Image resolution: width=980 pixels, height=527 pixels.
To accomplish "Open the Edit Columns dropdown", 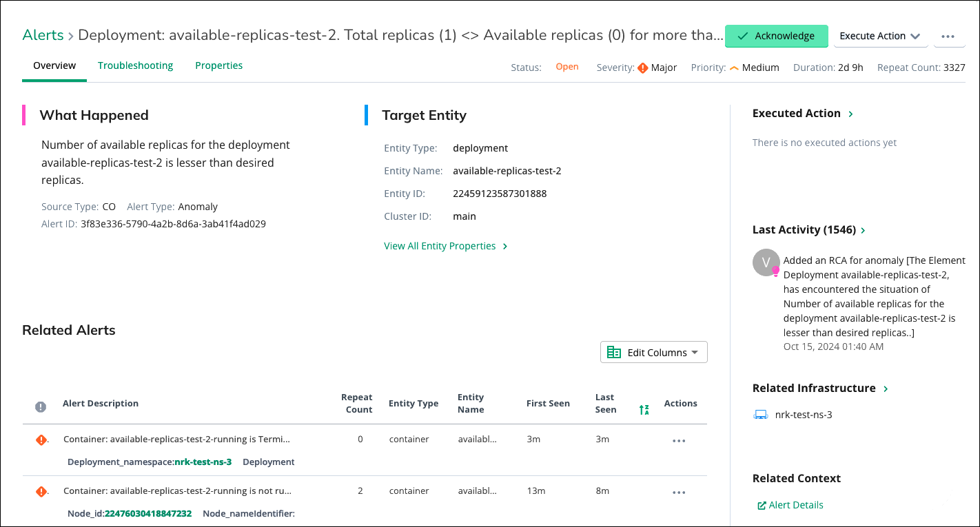I will [x=653, y=353].
